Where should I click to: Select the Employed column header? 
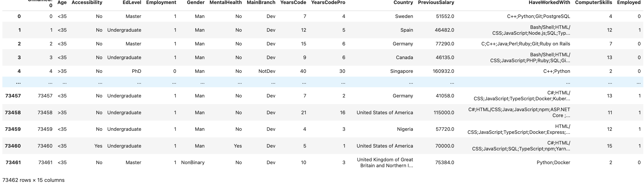629,3
